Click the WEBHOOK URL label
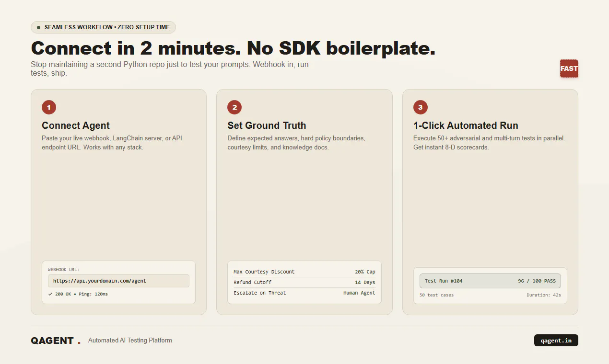The width and height of the screenshot is (609, 364). (64, 270)
